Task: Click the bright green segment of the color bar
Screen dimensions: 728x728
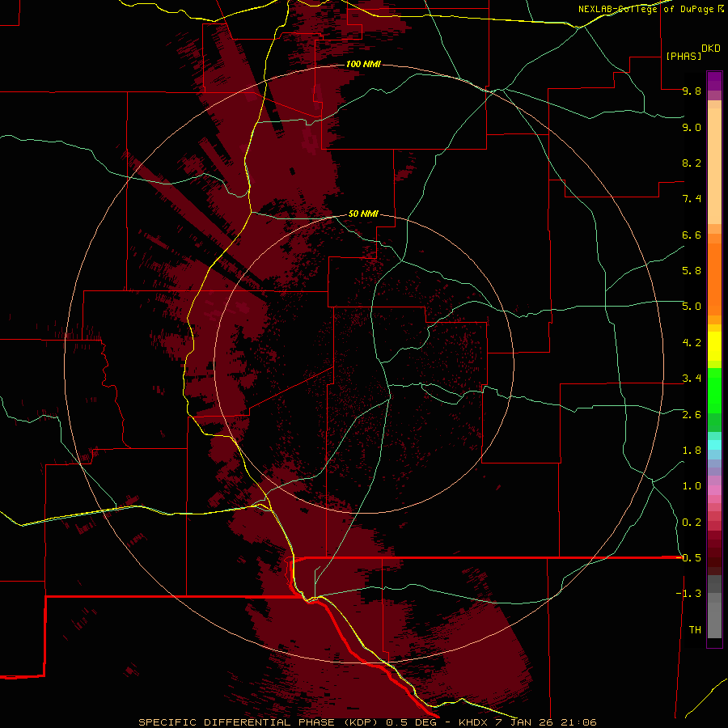Action: click(714, 391)
